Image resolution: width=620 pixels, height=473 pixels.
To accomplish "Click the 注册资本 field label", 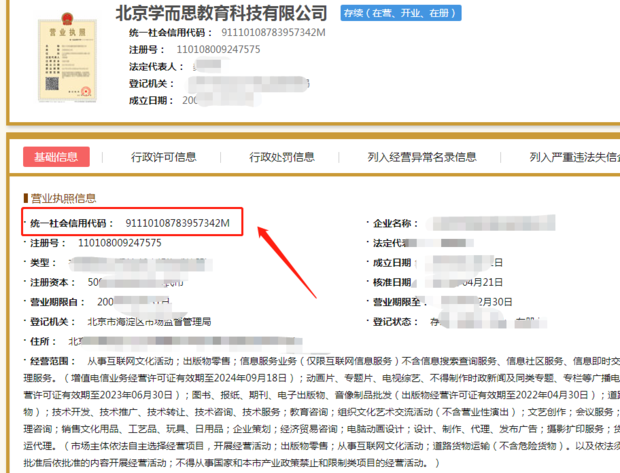I will pyautogui.click(x=53, y=282).
